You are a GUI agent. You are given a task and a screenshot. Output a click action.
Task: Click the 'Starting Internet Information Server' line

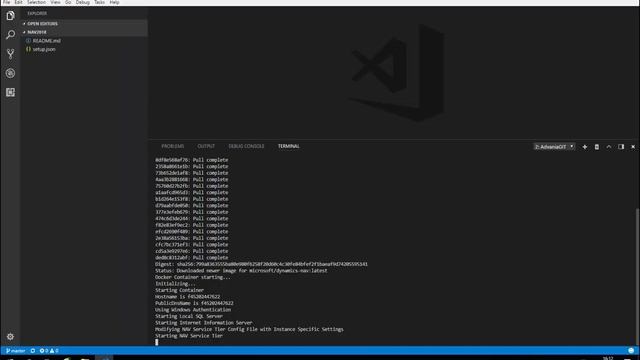203,323
